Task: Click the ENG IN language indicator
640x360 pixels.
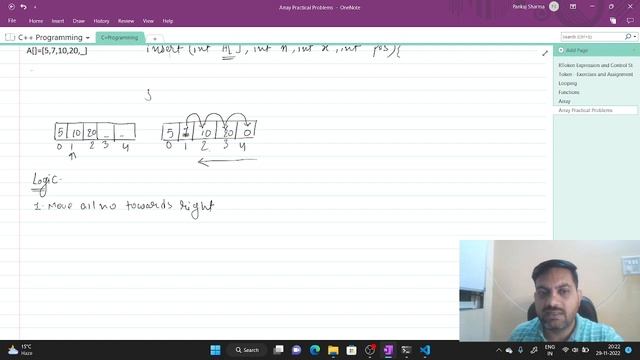Action: point(550,350)
